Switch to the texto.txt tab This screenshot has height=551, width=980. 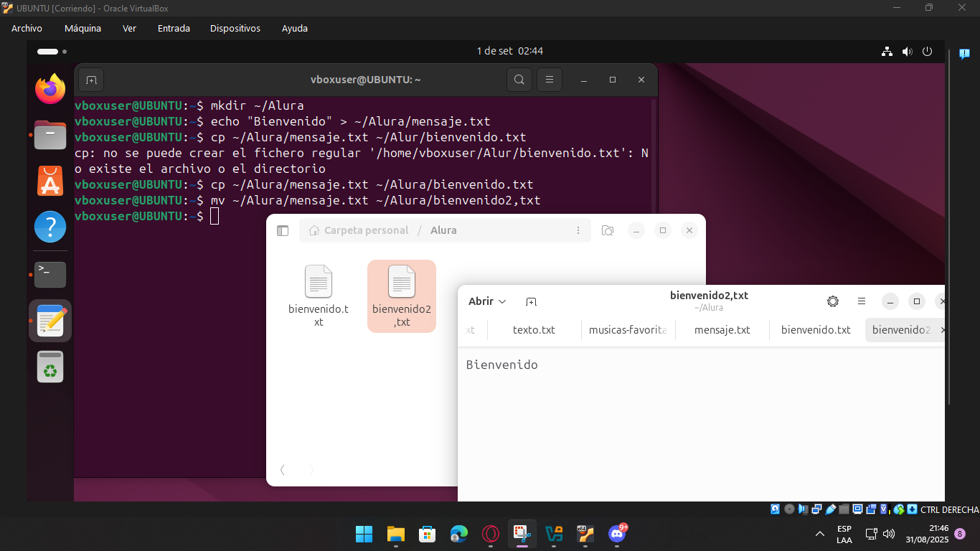[534, 330]
